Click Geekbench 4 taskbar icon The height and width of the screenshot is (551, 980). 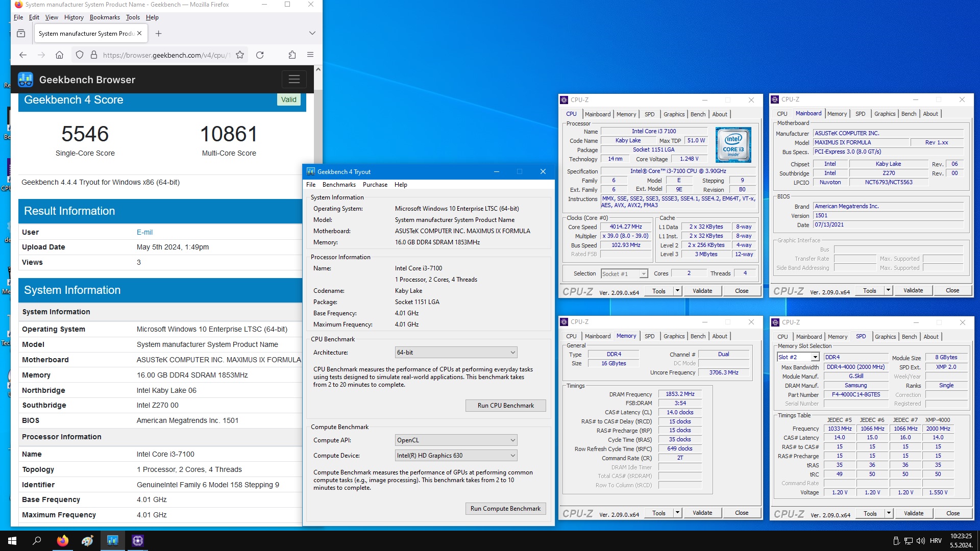(x=113, y=541)
